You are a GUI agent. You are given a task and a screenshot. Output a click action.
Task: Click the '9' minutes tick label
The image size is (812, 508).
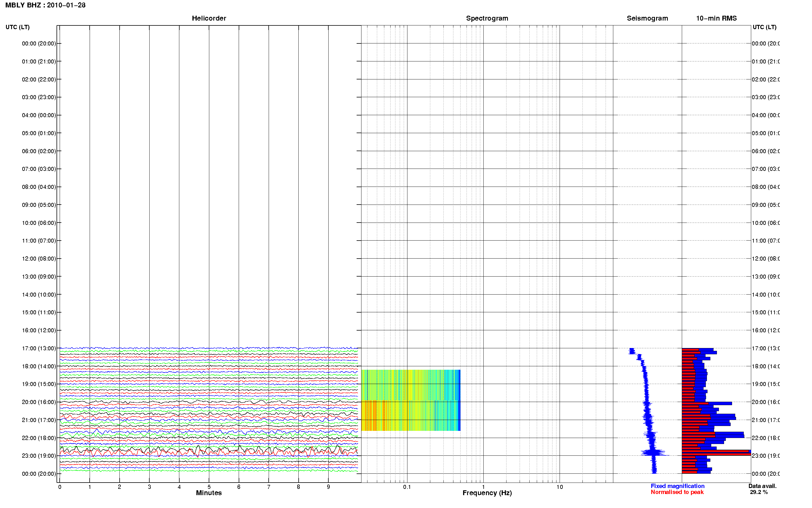pyautogui.click(x=328, y=487)
